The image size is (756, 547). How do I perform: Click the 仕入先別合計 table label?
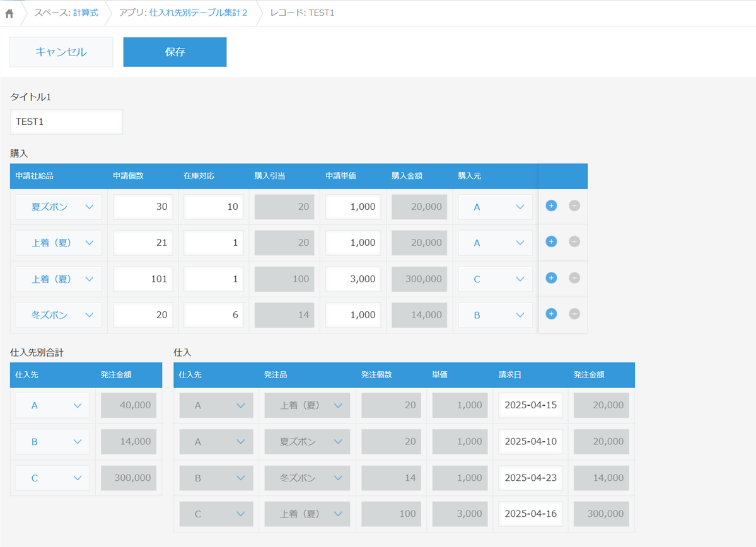37,352
